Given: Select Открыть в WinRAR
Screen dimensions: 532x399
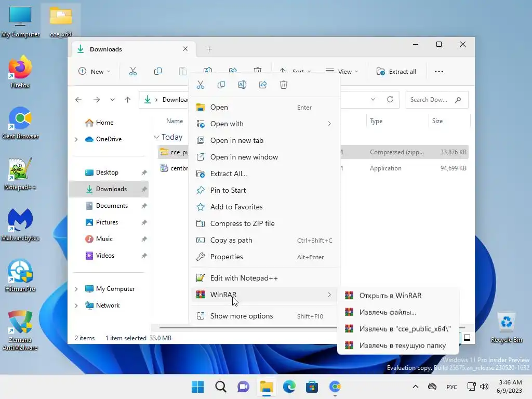Looking at the screenshot, I should (398, 296).
